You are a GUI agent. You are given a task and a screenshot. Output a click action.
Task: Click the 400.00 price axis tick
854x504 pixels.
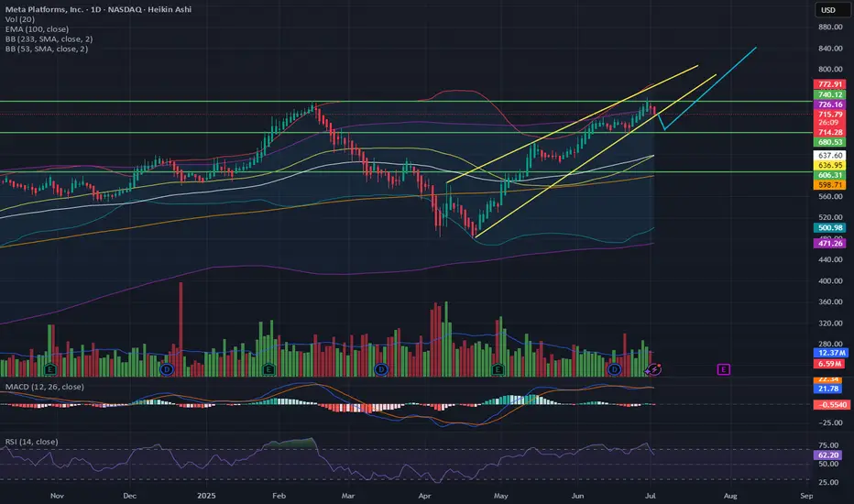[x=830, y=280]
